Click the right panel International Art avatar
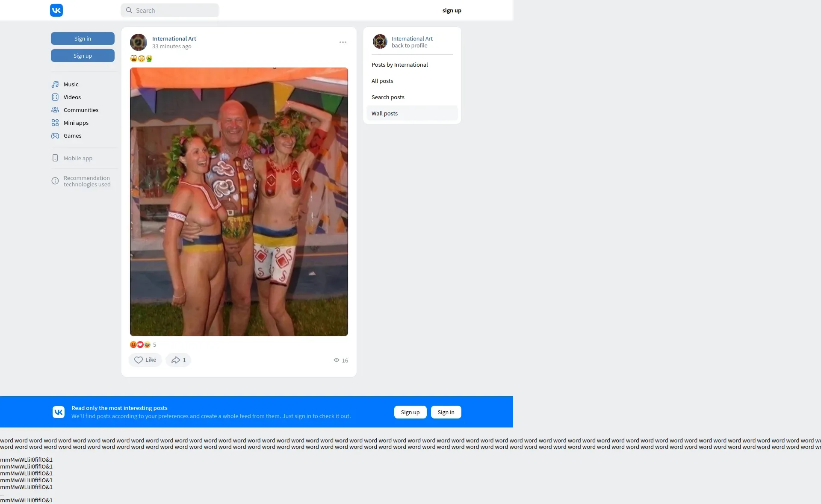 [x=380, y=41]
